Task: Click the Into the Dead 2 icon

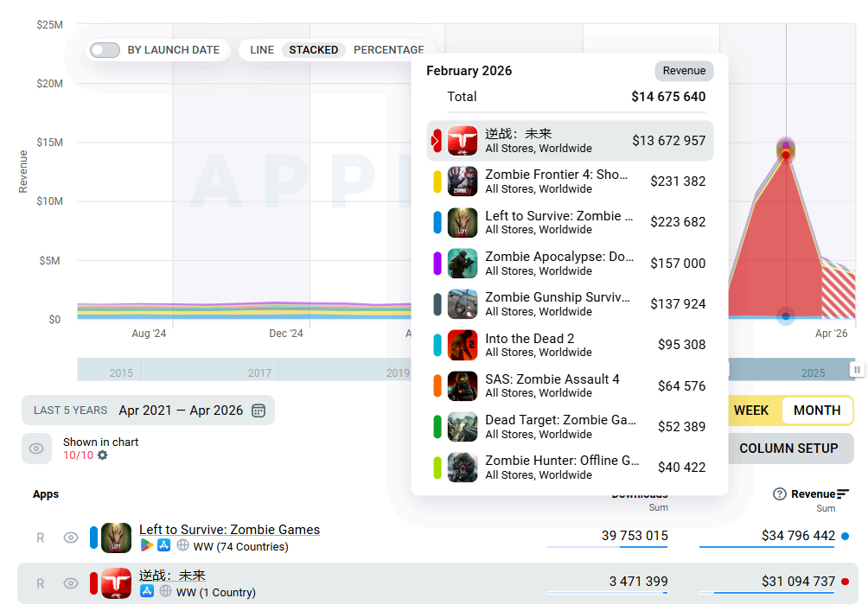Action: coord(463,345)
